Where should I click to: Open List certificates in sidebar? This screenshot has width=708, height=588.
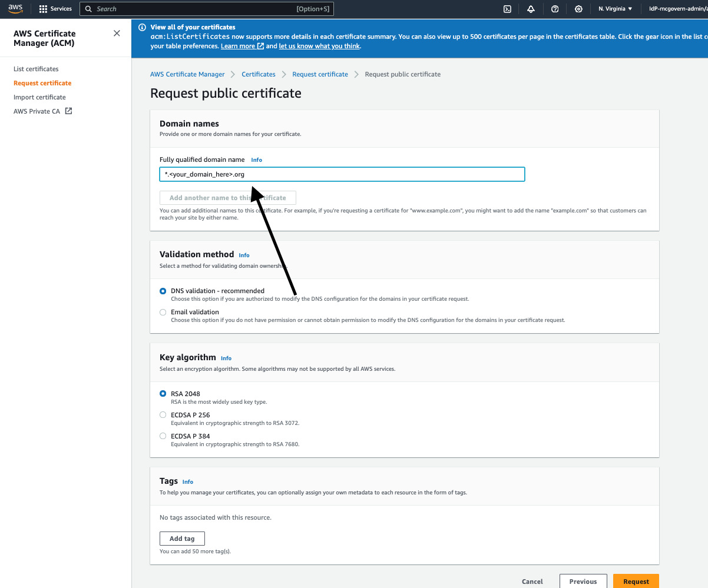[36, 69]
